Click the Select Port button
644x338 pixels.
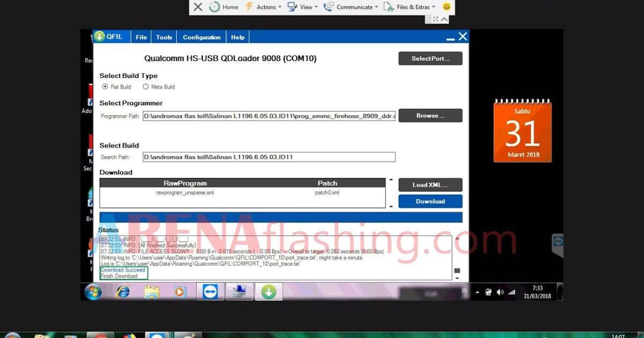click(430, 58)
